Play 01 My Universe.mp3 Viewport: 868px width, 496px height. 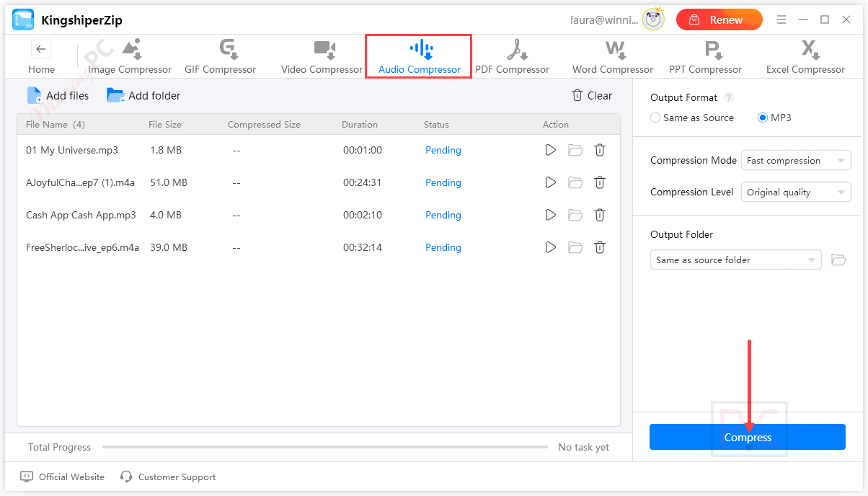coord(551,150)
